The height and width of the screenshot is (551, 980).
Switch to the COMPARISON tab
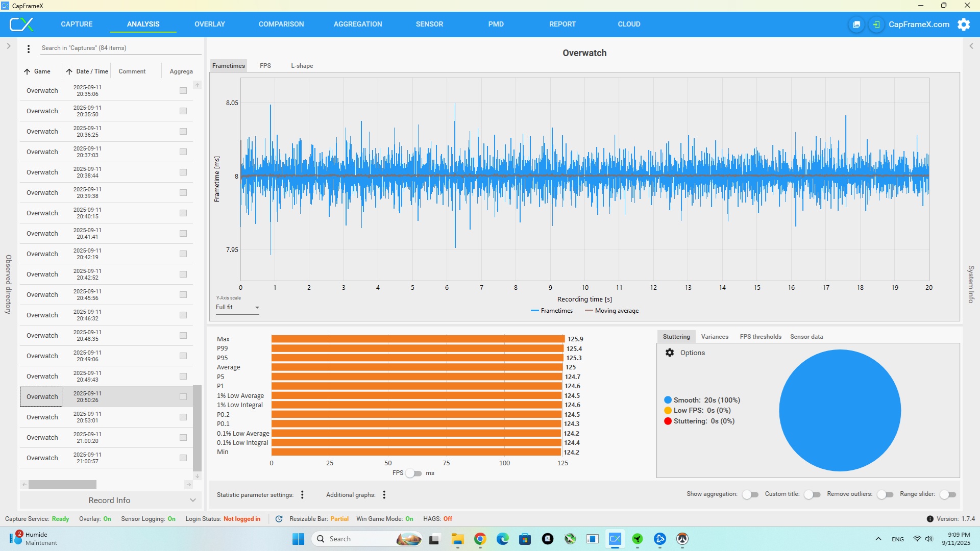[281, 24]
